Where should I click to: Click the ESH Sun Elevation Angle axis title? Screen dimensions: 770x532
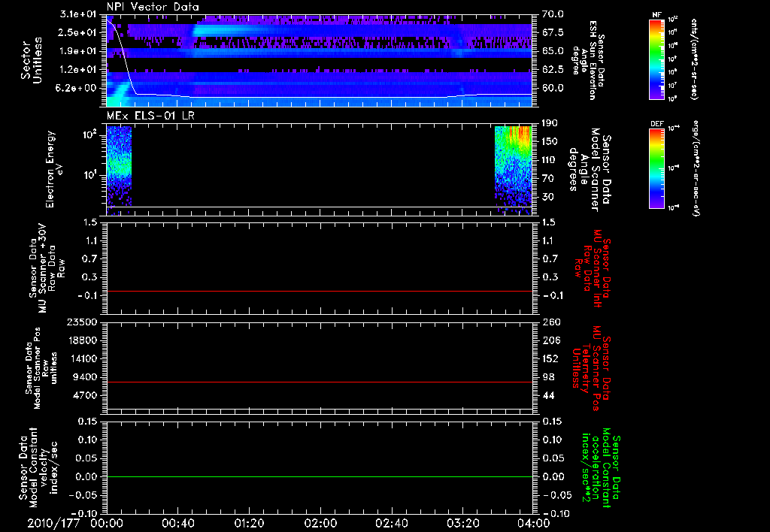click(588, 60)
